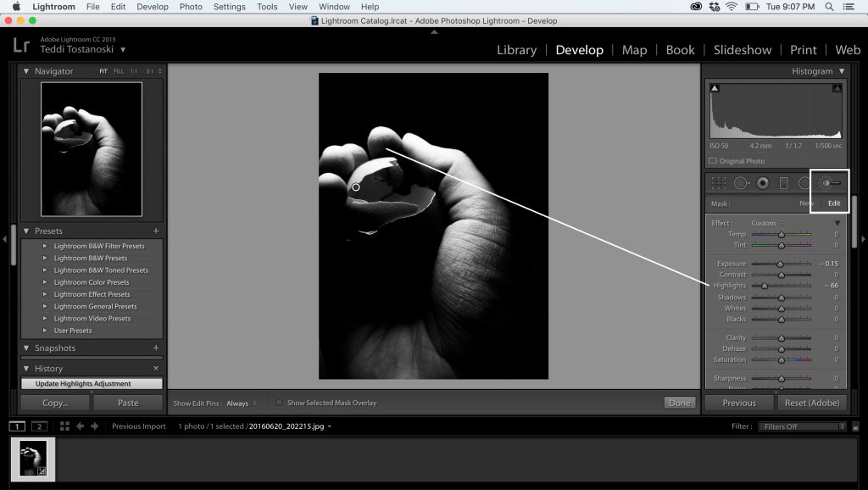Open the Filters Off dropdown

(x=801, y=426)
